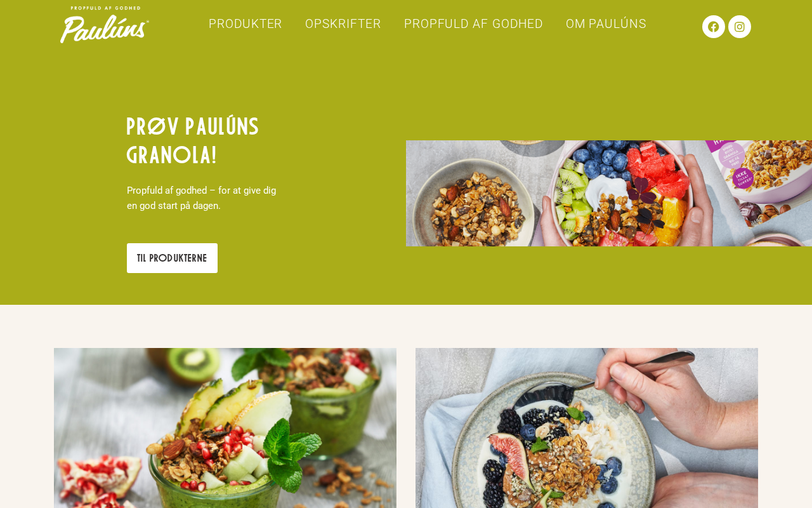Open the granola hero banner image
812x508 pixels.
tap(609, 193)
